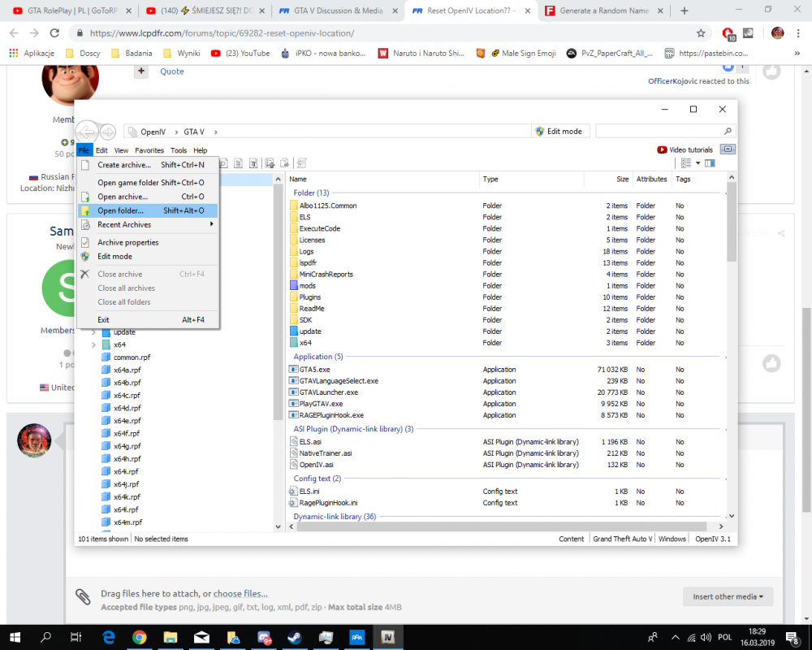Click the YouTube icon beside Video tutorials
Screen dimensions: 812x650
coord(662,149)
